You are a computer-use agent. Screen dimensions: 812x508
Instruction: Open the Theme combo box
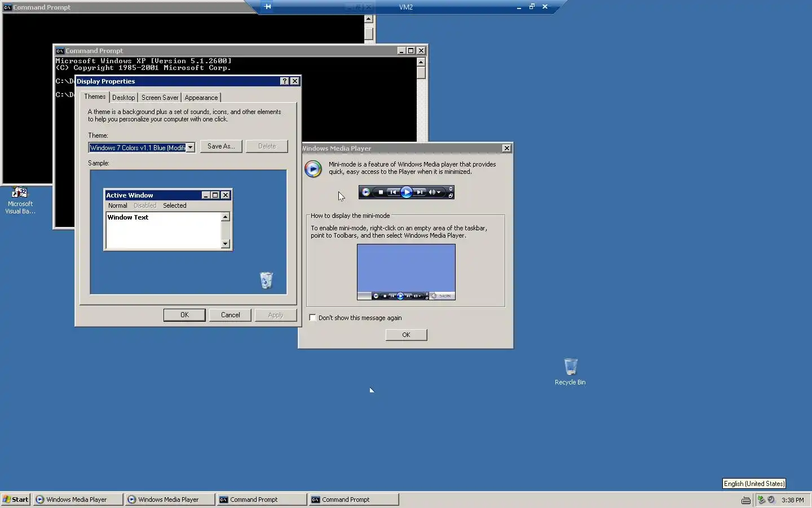(142, 147)
